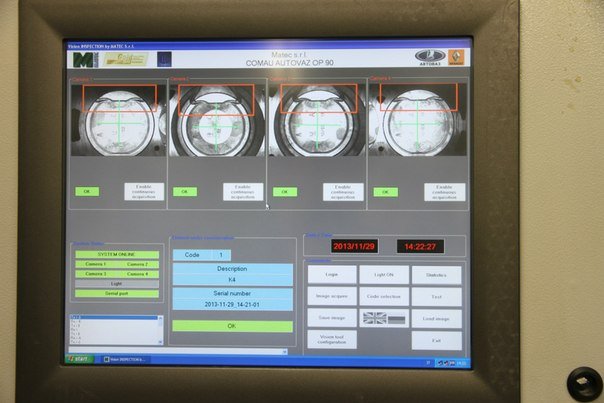
Task: Select the highlighted first row in log list
Action: click(114, 317)
